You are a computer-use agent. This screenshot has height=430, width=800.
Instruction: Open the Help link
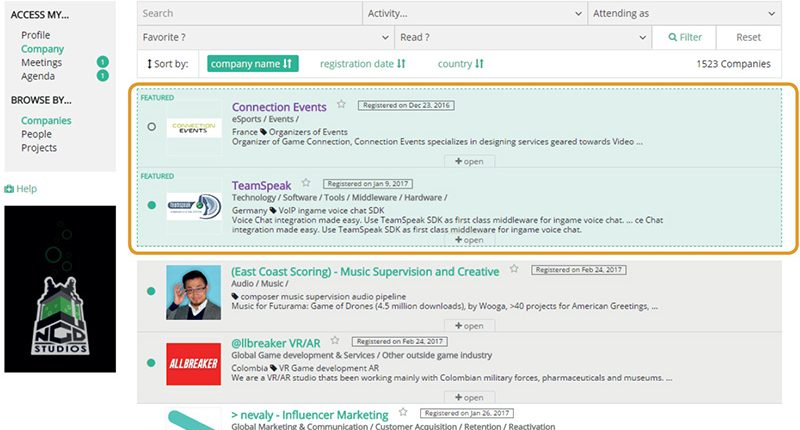[x=20, y=189]
